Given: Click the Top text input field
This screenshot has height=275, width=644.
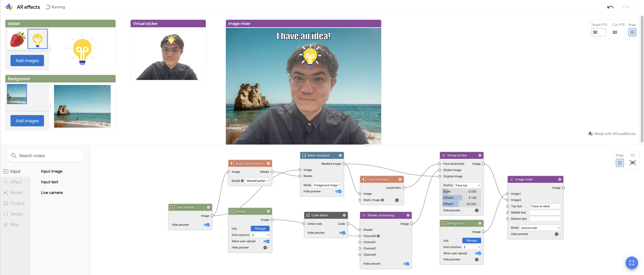Looking at the screenshot, I should point(545,206).
